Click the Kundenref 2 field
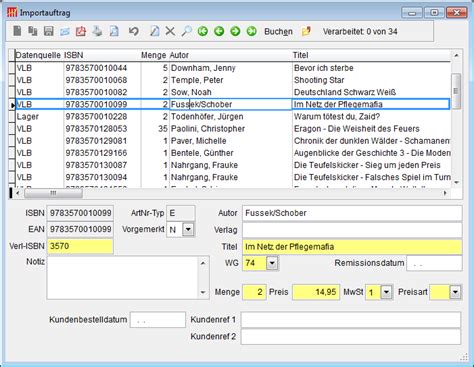 click(x=351, y=337)
